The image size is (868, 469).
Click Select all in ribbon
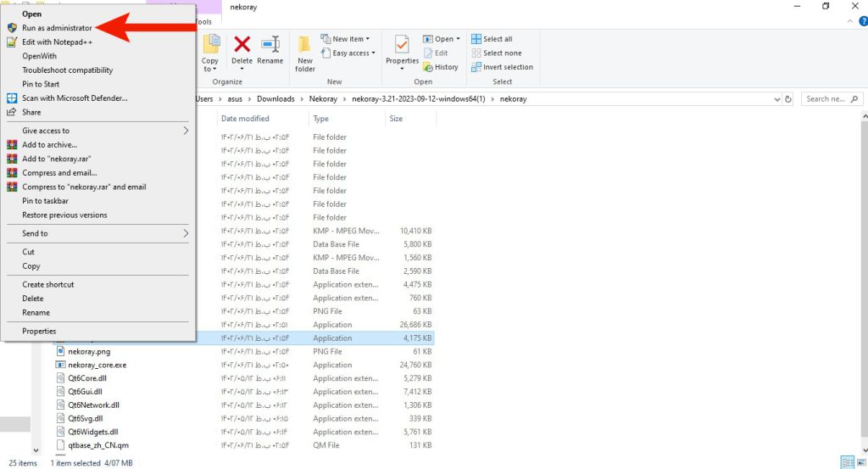click(x=492, y=39)
